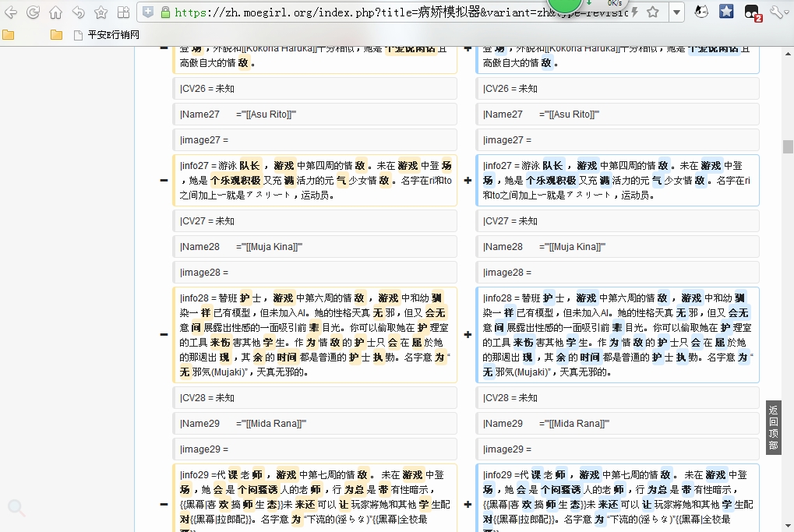The width and height of the screenshot is (794, 532).
Task: Open the blue star favorites extension
Action: tap(725, 12)
